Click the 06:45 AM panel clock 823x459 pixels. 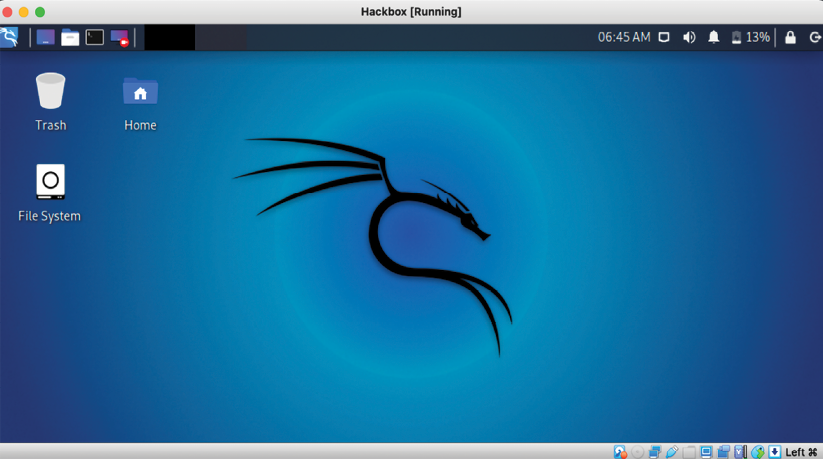tap(624, 37)
